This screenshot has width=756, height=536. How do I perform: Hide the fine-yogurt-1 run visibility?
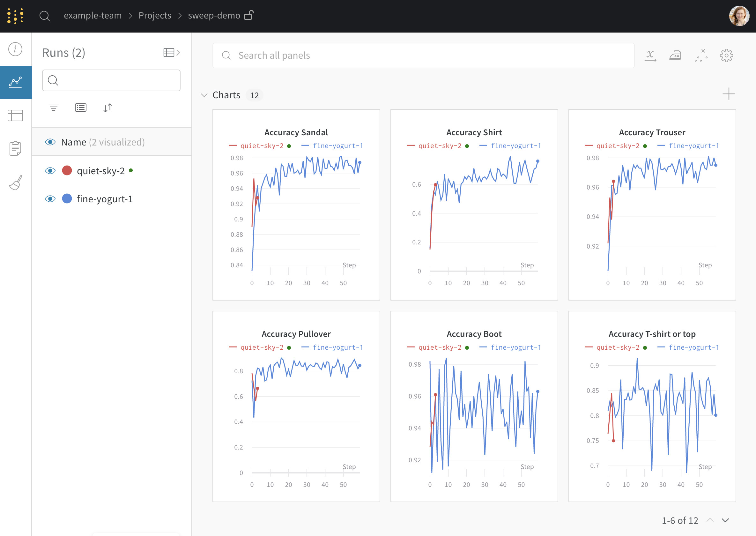(50, 199)
